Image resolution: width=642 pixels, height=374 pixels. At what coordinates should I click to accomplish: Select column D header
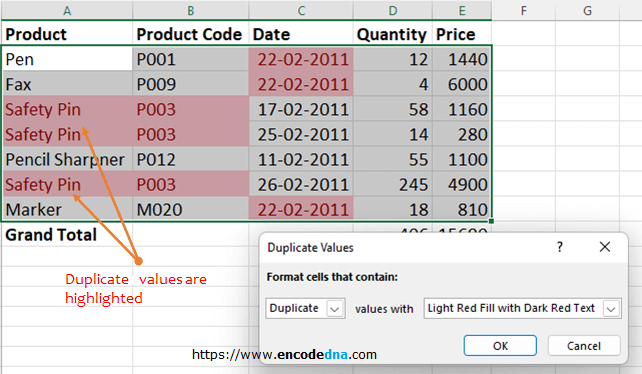pyautogui.click(x=393, y=10)
